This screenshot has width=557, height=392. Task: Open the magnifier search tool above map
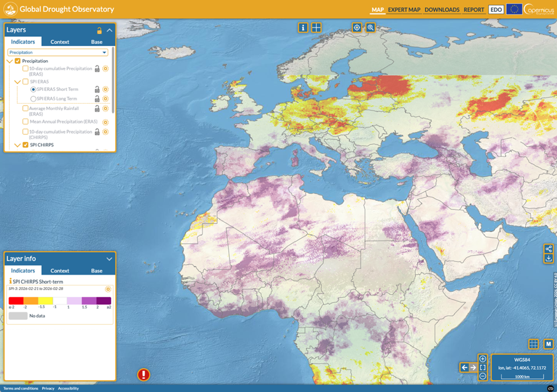point(371,27)
